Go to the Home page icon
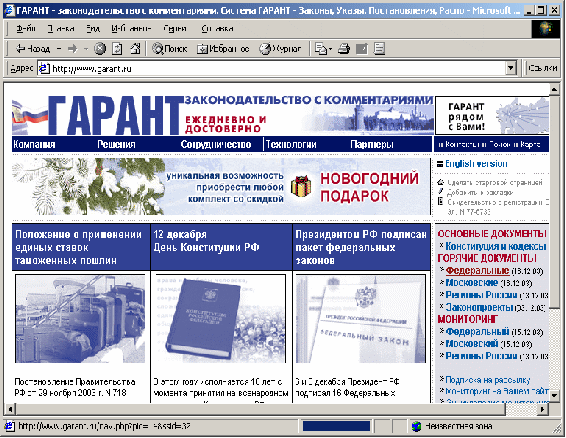This screenshot has width=566, height=438. point(135,48)
